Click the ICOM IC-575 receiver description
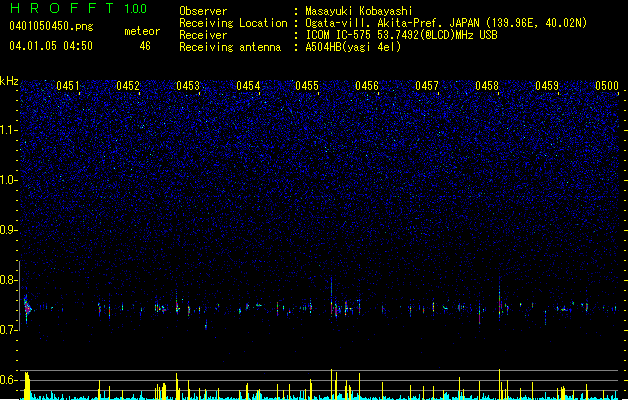This screenshot has height=400, width=629. tap(401, 35)
